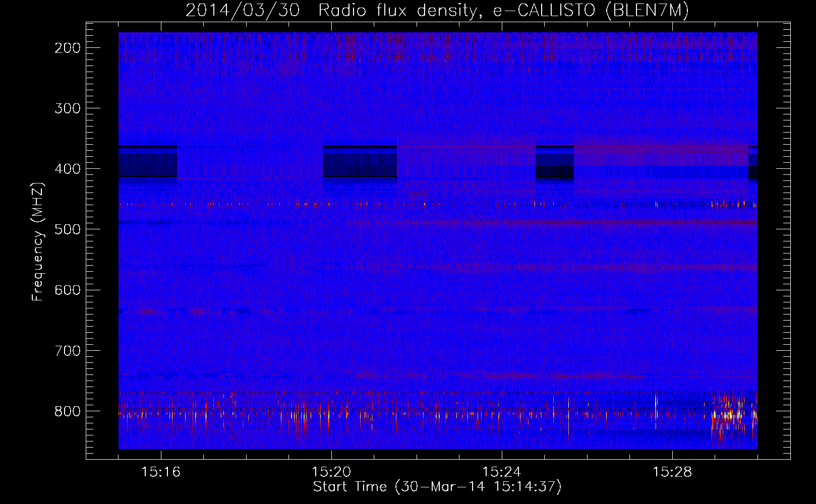816x504 pixels.
Task: Click the 15:24 time tick label
Action: pos(502,472)
